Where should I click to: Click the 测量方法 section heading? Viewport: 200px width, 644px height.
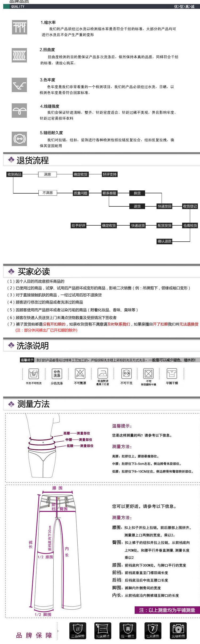(34, 404)
